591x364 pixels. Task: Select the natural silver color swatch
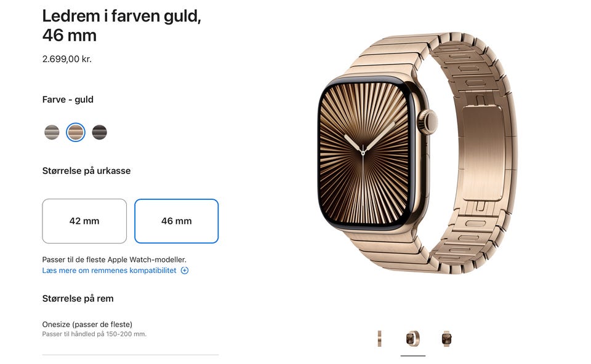coord(52,132)
